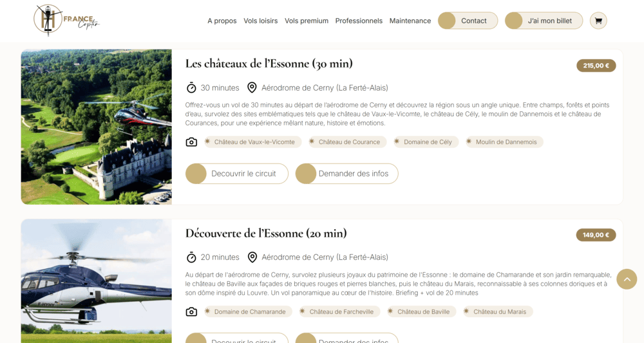644x343 pixels.
Task: Click the stopwatch icon beside 20 minutes
Action: [x=191, y=257]
